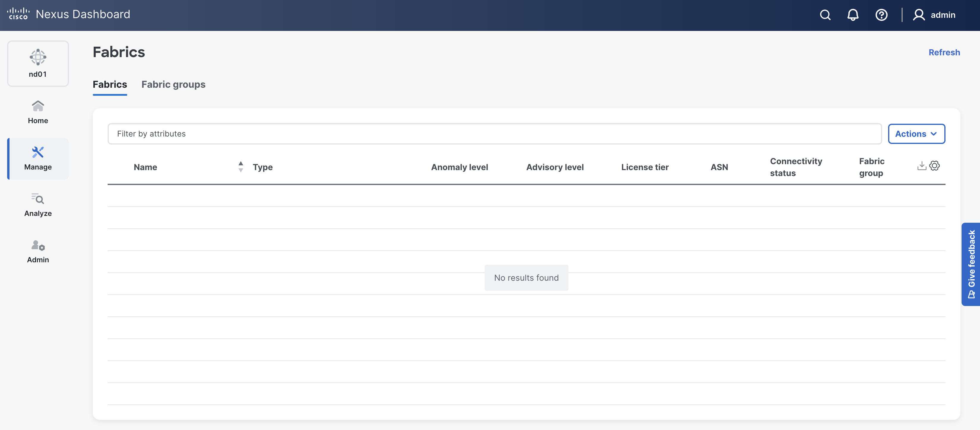Click the table export download icon
Viewport: 980px width, 430px height.
[921, 166]
